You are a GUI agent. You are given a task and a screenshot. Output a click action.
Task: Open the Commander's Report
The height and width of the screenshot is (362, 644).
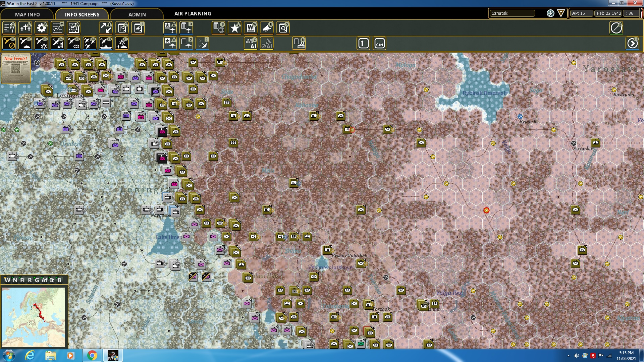(122, 28)
